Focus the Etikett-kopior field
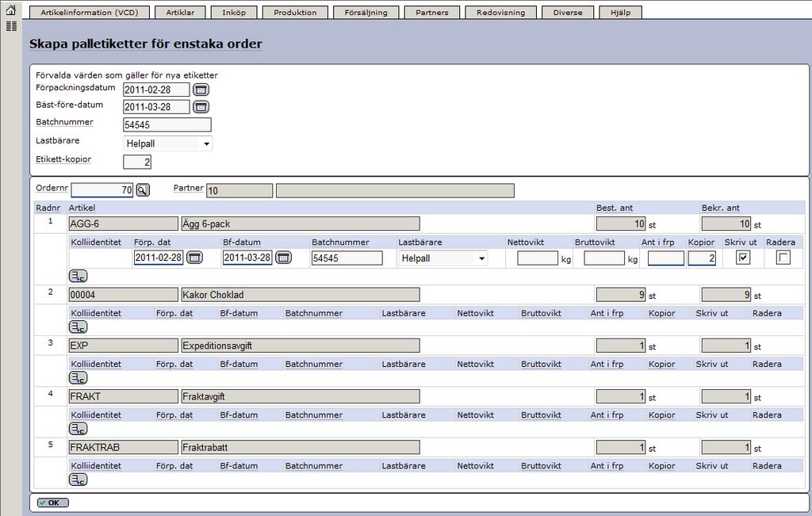 (137, 162)
